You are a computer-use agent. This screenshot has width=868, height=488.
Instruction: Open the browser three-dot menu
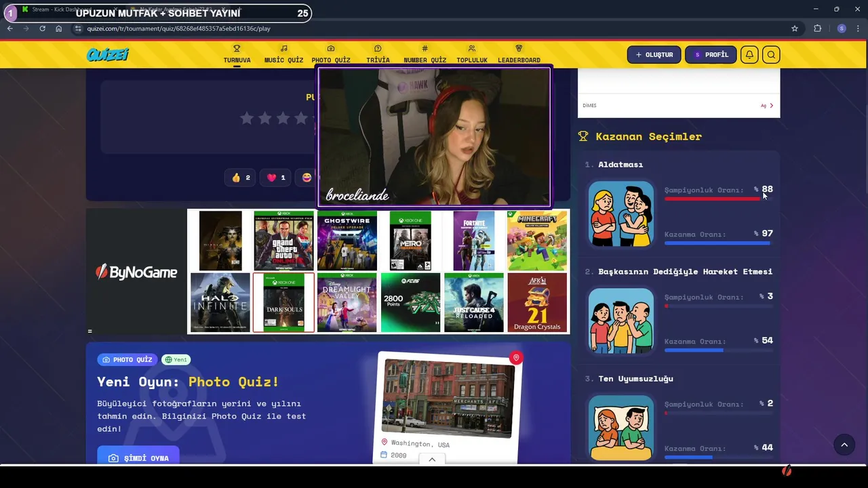pos(858,28)
